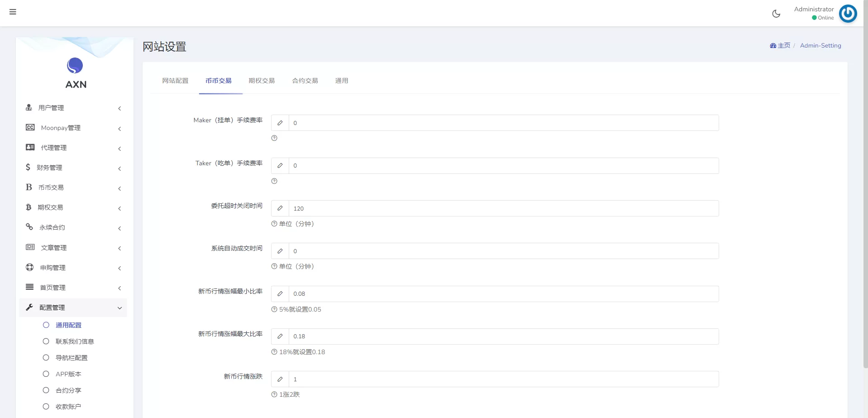Expand the 用户管理 menu chevron

coord(119,108)
